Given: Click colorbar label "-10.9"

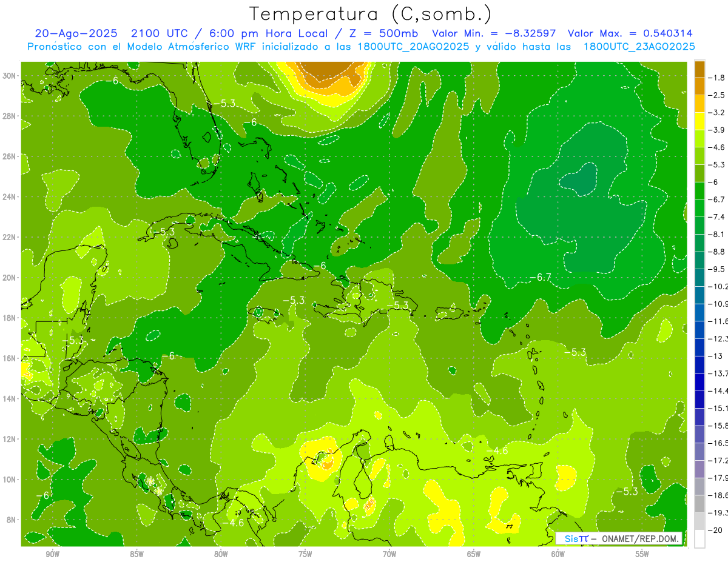Looking at the screenshot, I should point(718,304).
